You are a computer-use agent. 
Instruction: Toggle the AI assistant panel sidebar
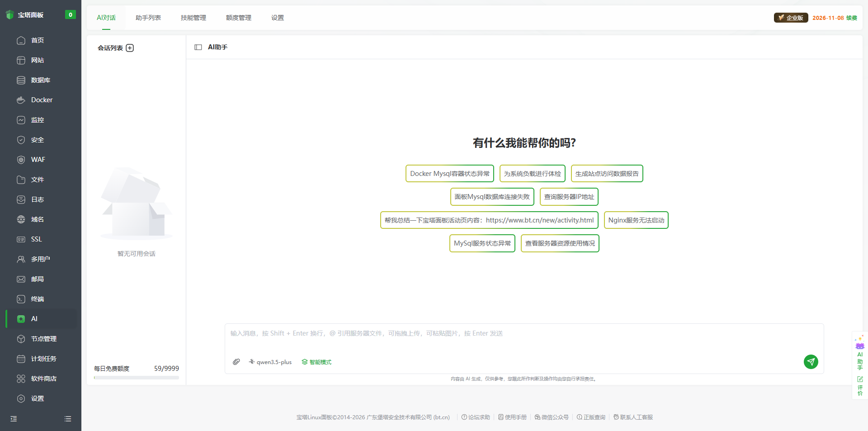click(198, 47)
